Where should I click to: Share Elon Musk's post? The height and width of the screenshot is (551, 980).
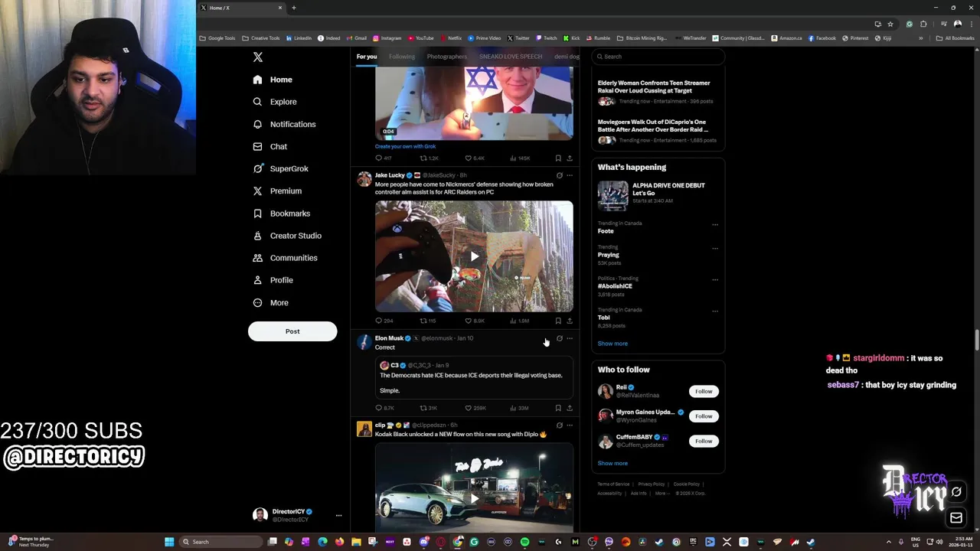tap(570, 408)
